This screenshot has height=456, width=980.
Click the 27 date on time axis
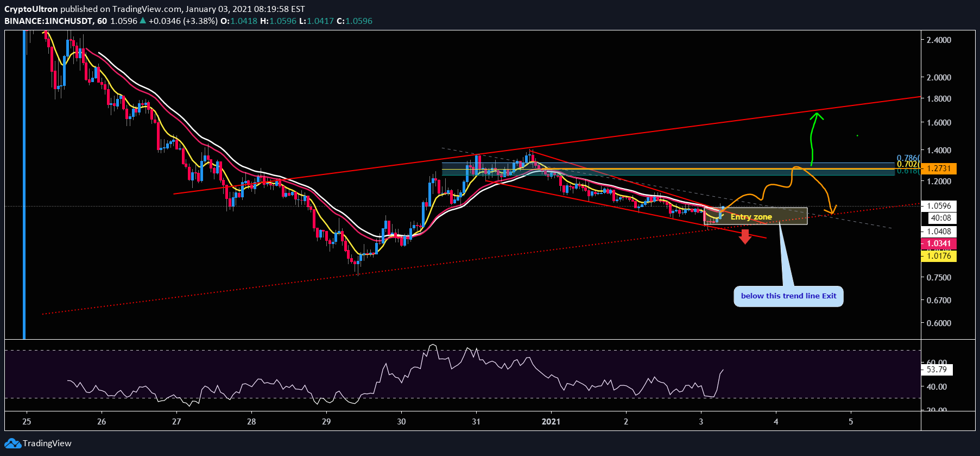(x=176, y=422)
